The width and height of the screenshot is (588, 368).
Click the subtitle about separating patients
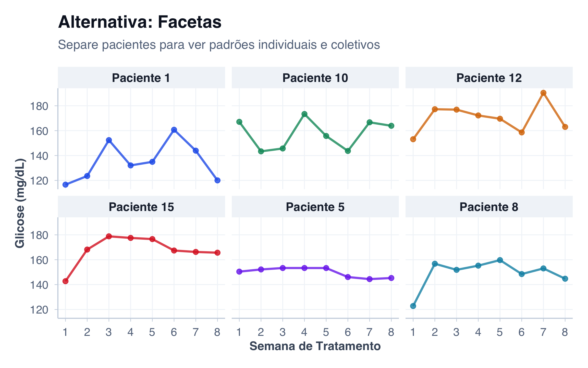click(219, 45)
